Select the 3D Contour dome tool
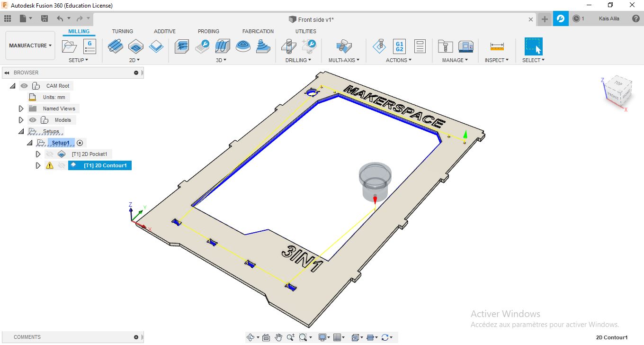The height and width of the screenshot is (345, 644). 243,46
